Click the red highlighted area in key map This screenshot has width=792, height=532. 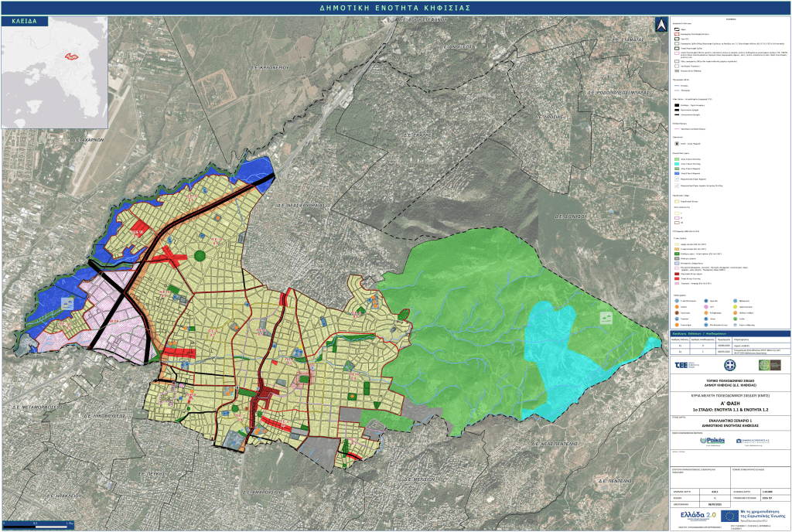click(x=73, y=56)
